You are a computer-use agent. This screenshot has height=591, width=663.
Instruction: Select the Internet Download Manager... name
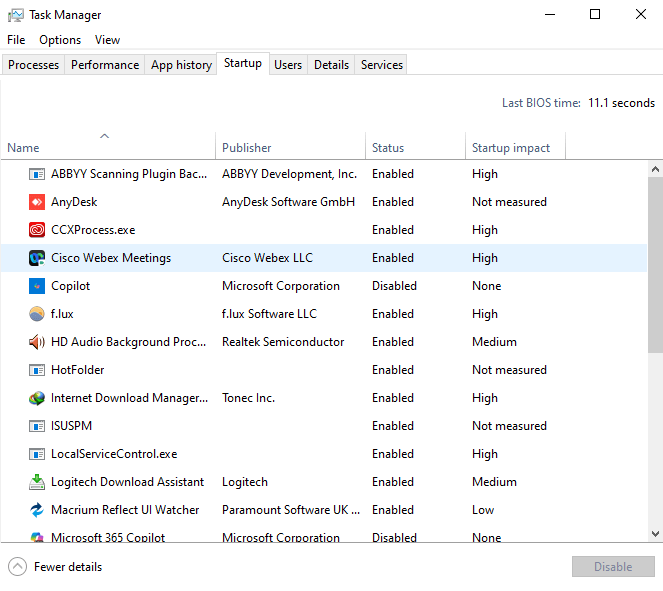click(129, 398)
